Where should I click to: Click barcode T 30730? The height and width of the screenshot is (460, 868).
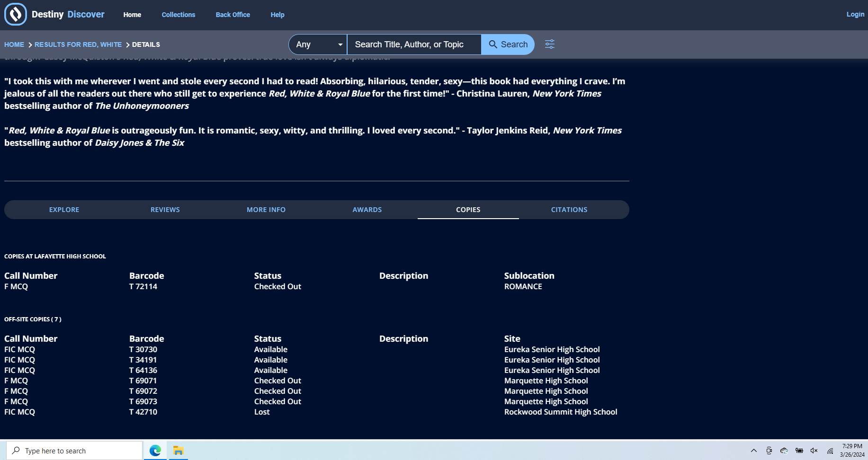(x=143, y=349)
